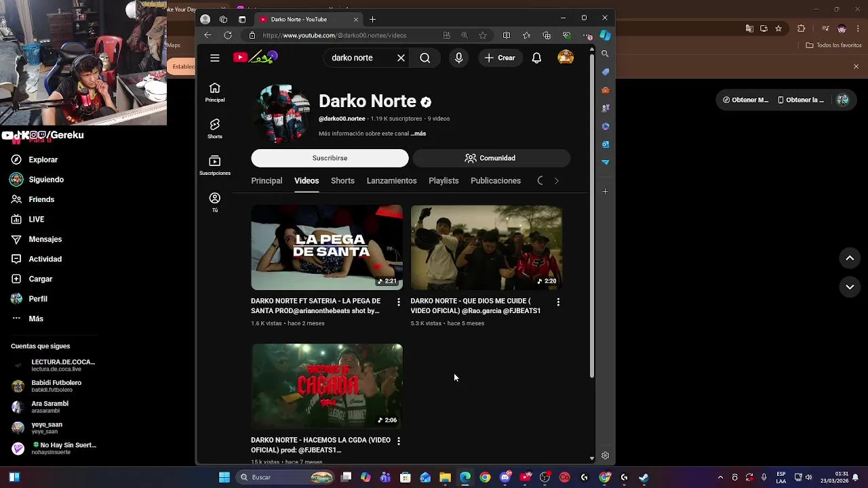Play QUE DIOS ME CUIDE thumbnail
This screenshot has width=868, height=488.
click(x=486, y=247)
